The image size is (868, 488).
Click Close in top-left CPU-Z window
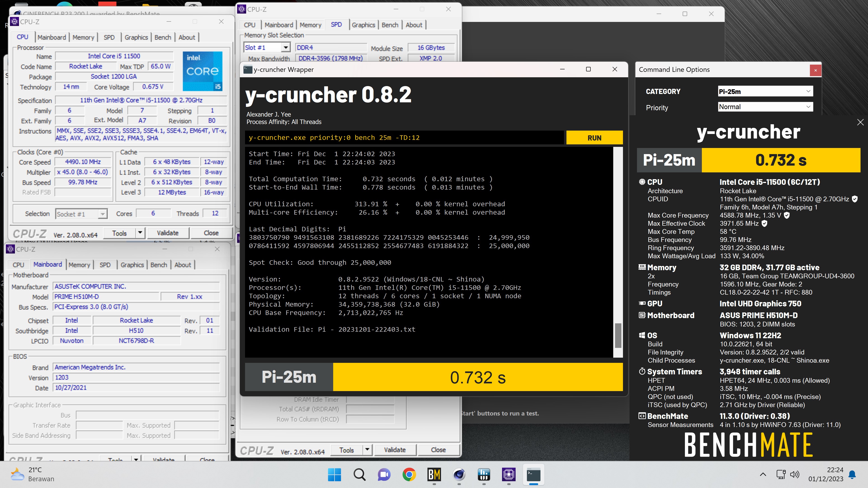click(211, 233)
